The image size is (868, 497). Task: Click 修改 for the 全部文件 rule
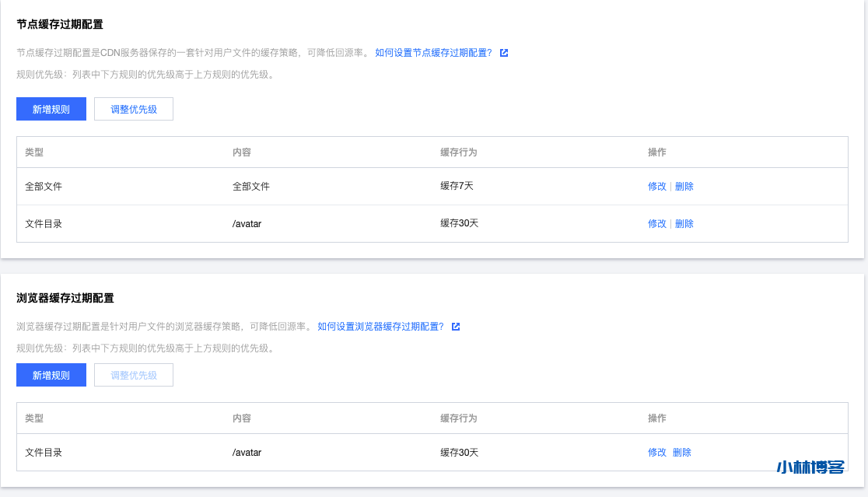657,186
